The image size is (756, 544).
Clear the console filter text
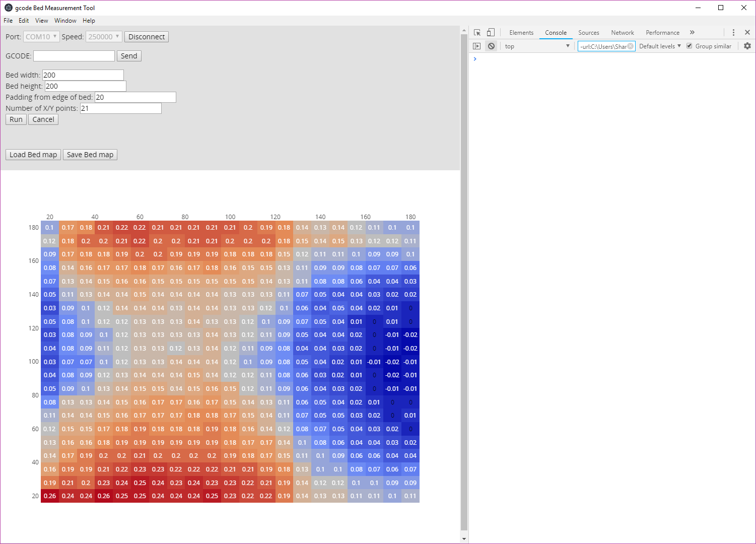630,46
